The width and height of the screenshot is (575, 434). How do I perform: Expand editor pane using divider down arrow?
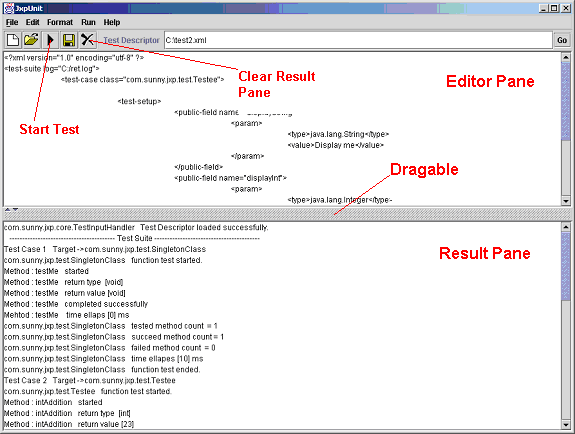point(15,209)
